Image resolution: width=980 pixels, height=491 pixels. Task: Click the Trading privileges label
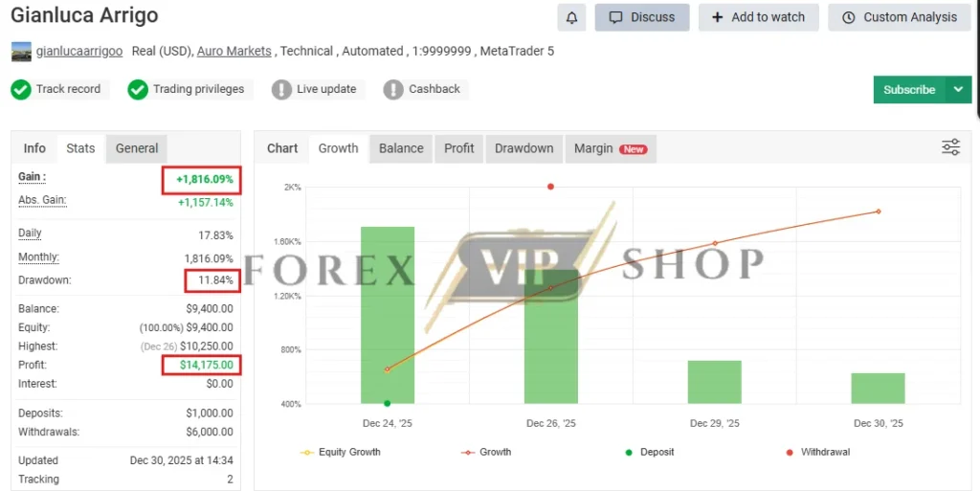[x=199, y=89]
